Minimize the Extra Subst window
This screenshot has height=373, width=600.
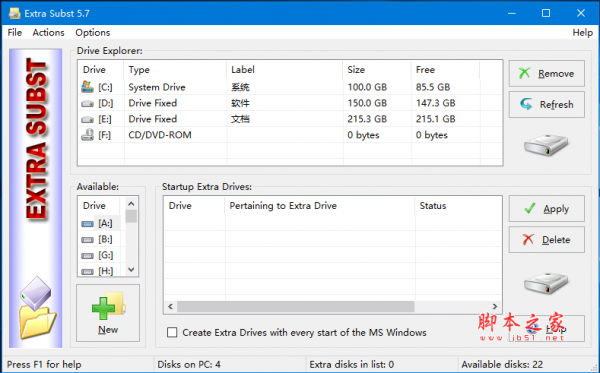[512, 13]
